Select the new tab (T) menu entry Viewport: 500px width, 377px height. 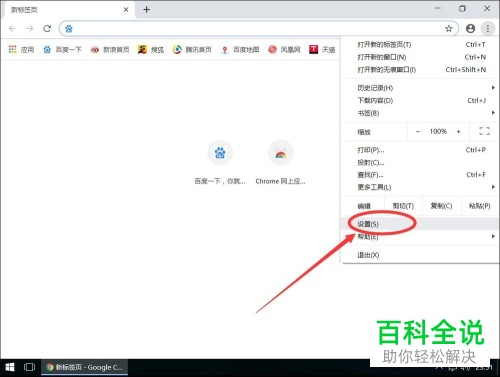point(420,45)
